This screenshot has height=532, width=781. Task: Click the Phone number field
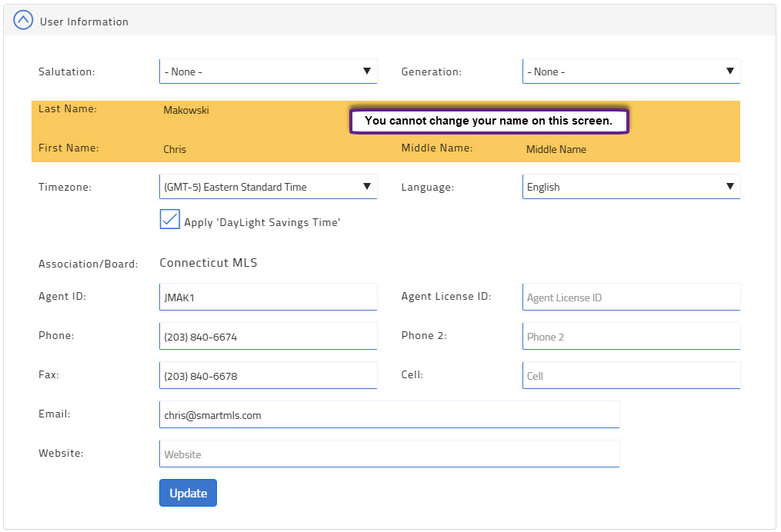click(x=268, y=337)
